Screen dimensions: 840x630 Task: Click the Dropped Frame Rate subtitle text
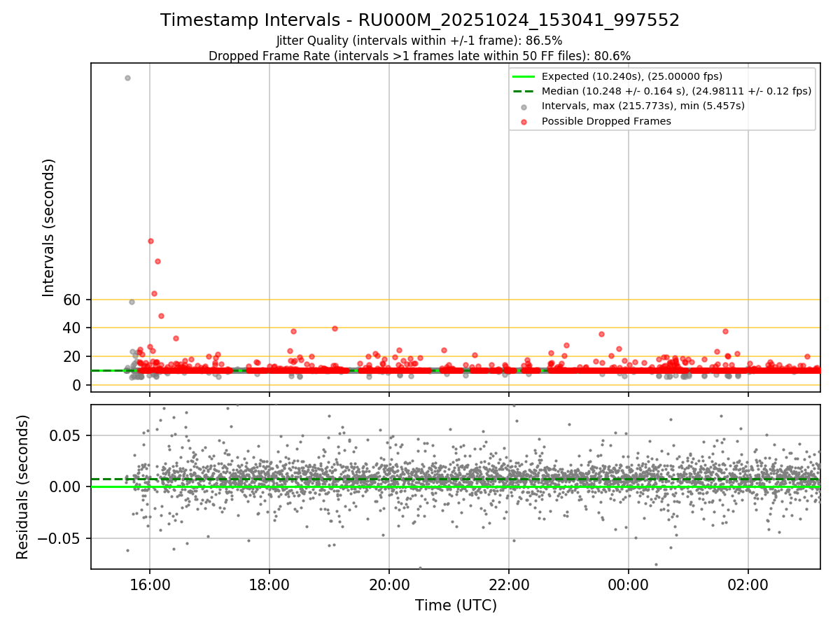pos(419,56)
